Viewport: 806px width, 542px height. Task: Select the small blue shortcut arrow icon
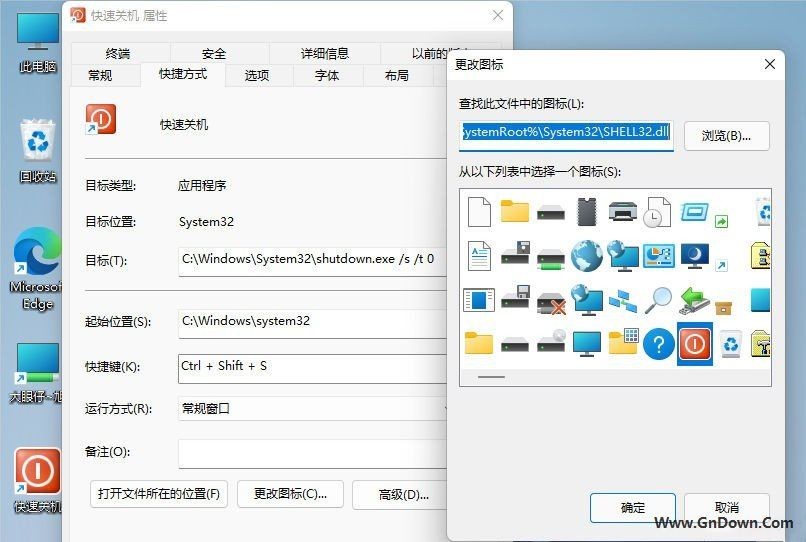[x=722, y=265]
